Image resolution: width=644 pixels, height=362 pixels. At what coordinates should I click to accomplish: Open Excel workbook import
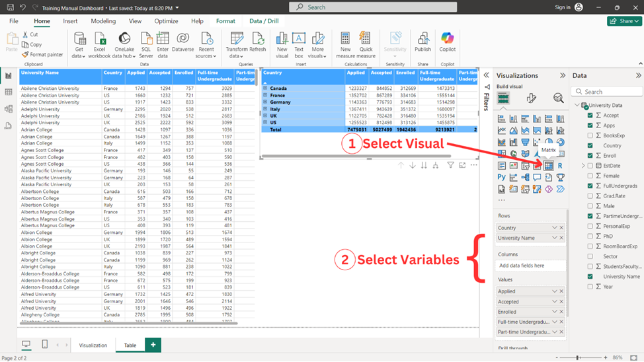pyautogui.click(x=99, y=45)
